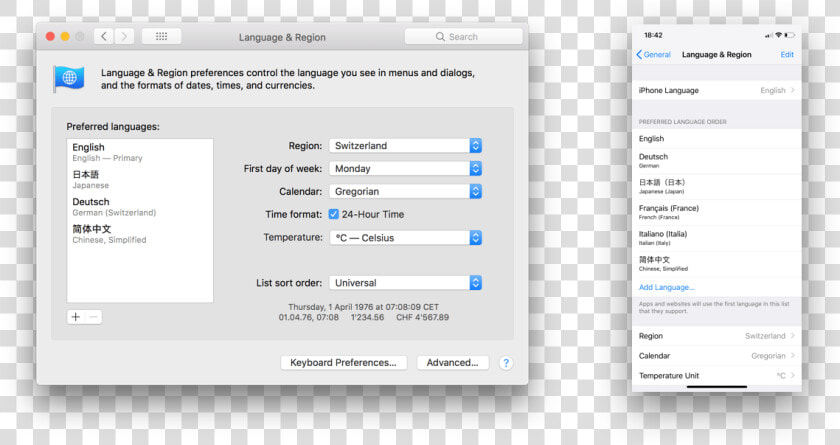Tap the battery icon on iPhone status bar
This screenshot has width=840, height=445.
pos(790,35)
